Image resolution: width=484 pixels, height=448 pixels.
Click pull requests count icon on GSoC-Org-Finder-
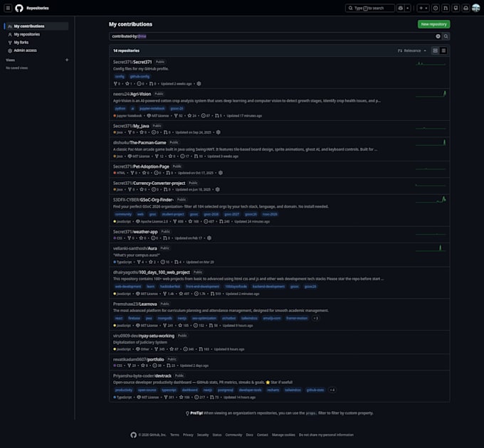(x=221, y=221)
